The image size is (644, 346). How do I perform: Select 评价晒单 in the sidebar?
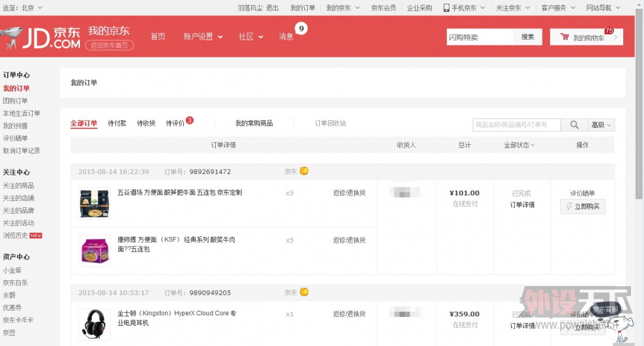15,138
